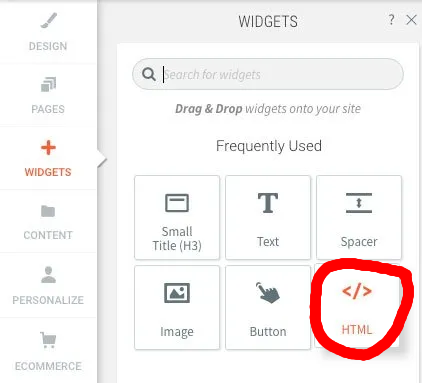Image resolution: width=422 pixels, height=383 pixels.
Task: Close the Widgets panel
Action: click(x=411, y=20)
